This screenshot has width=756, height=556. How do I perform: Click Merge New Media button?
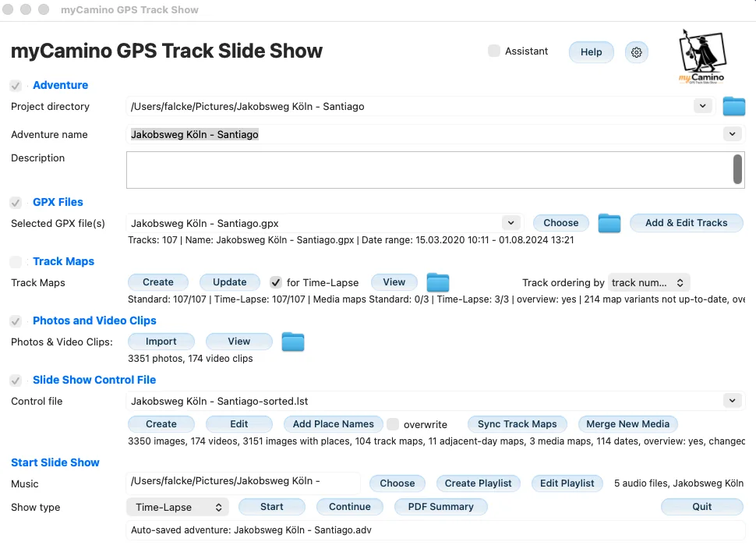coord(627,424)
